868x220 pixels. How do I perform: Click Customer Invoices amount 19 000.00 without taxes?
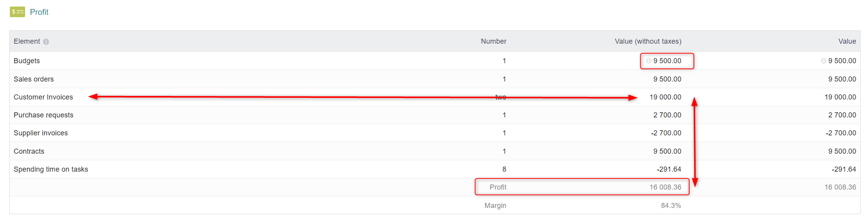point(665,97)
